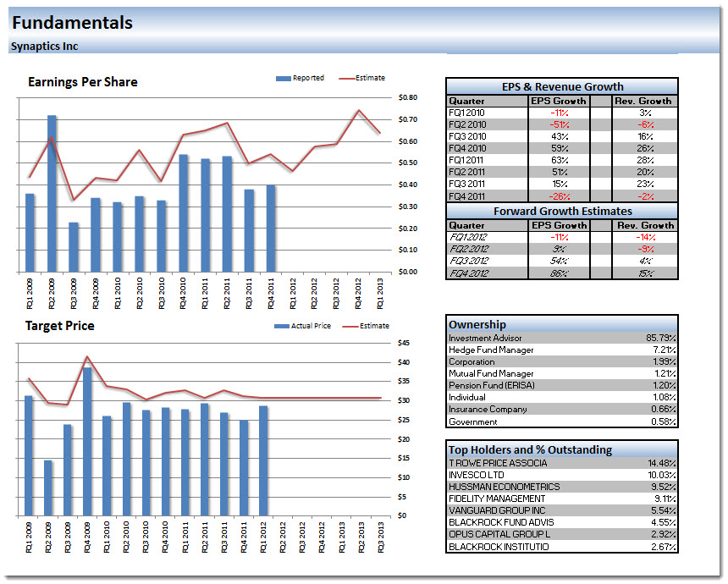The width and height of the screenshot is (728, 584).
Task: Click the Hedge Fund Manager row
Action: pos(562,350)
